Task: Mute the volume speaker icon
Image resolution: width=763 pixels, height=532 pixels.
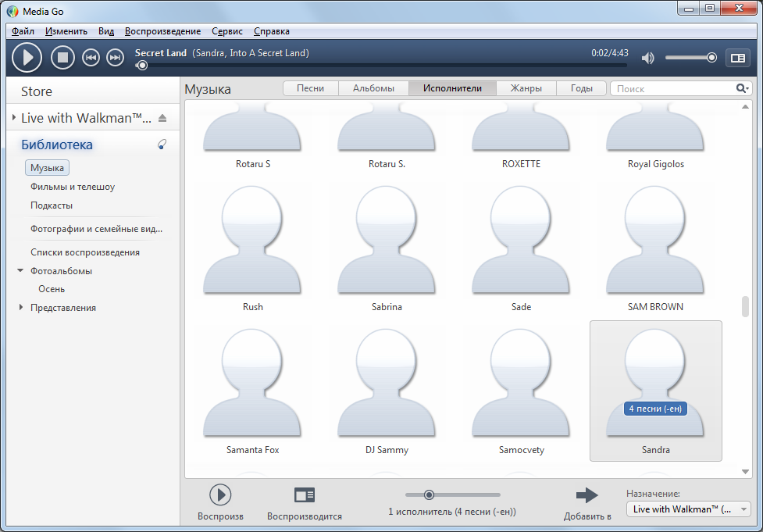Action: coord(647,58)
